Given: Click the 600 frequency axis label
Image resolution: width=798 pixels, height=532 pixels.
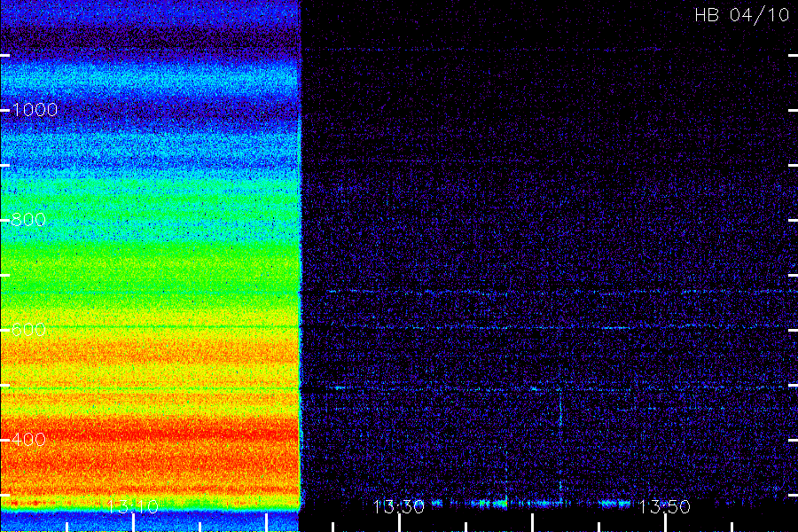Looking at the screenshot, I should [x=28, y=330].
